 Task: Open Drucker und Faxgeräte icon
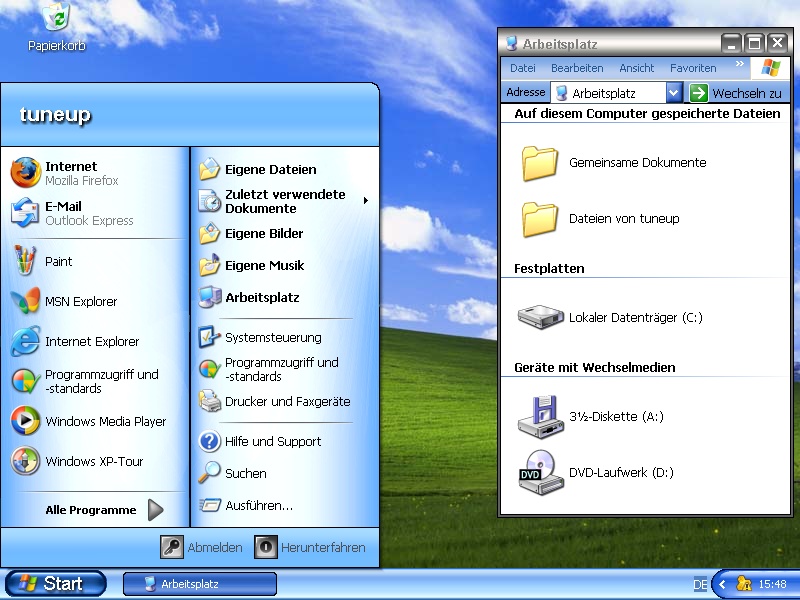click(209, 401)
